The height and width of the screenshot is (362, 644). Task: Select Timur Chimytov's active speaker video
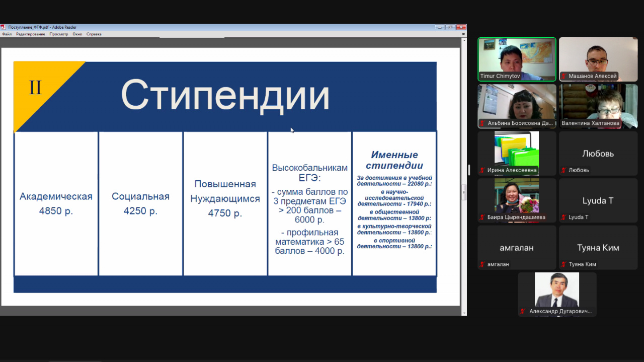[517, 55]
